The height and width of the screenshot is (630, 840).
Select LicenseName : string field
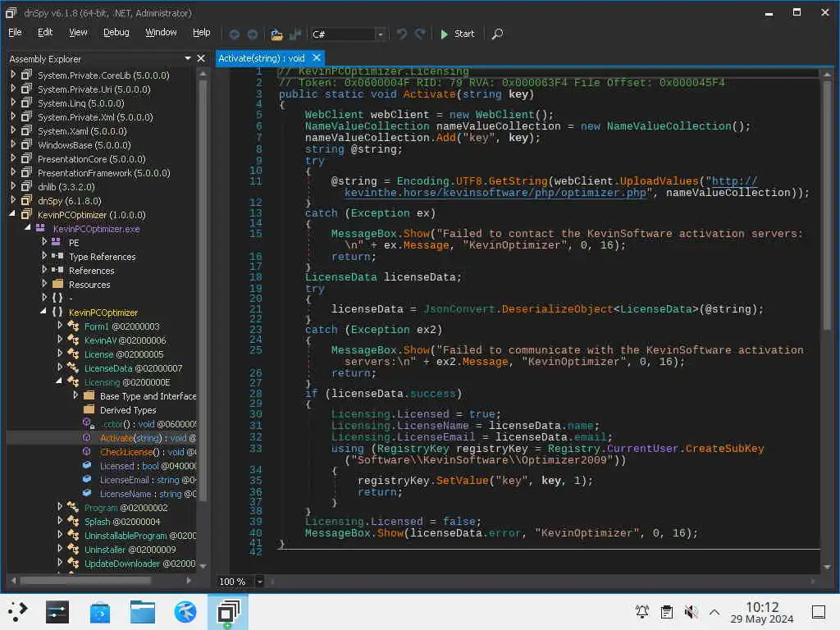[x=148, y=493]
